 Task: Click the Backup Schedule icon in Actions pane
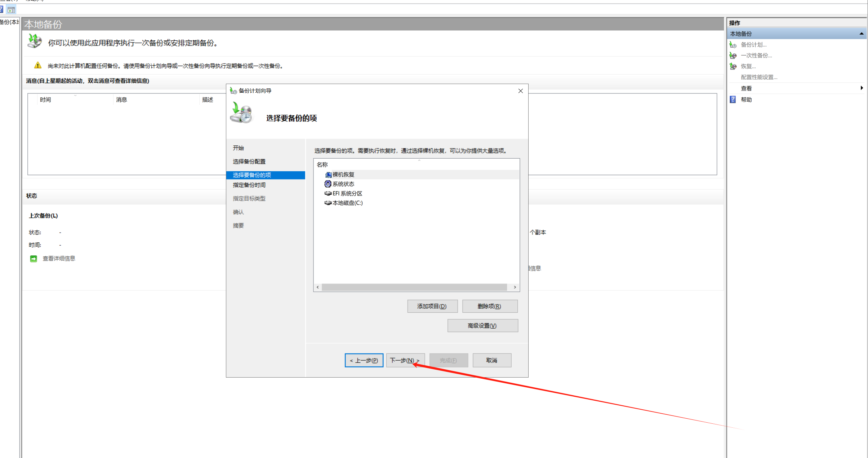[x=733, y=45]
